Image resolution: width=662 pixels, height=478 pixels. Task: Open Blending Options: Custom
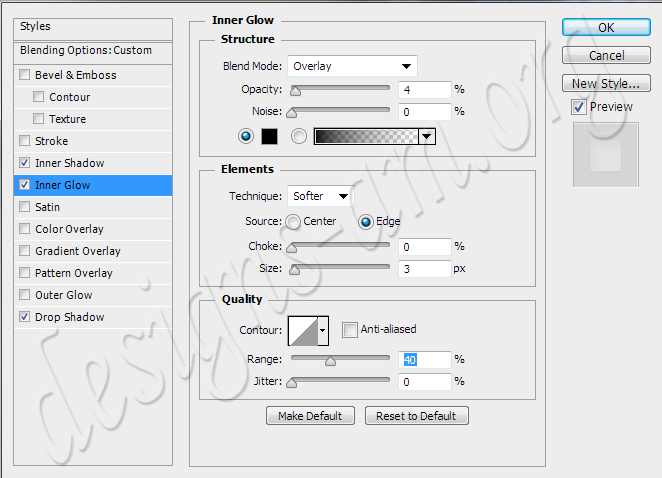(93, 52)
